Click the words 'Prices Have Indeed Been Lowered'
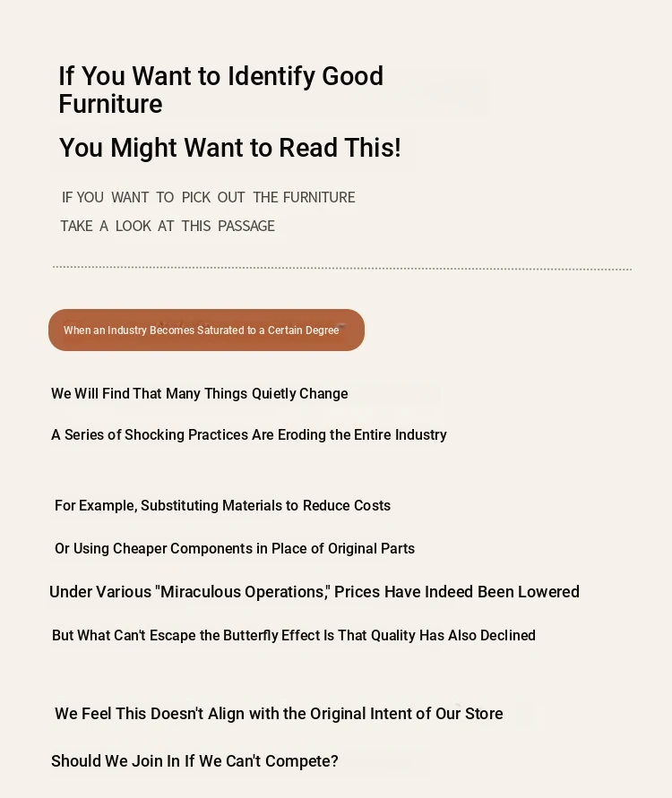Screen dimensions: 672x798 [457, 591]
